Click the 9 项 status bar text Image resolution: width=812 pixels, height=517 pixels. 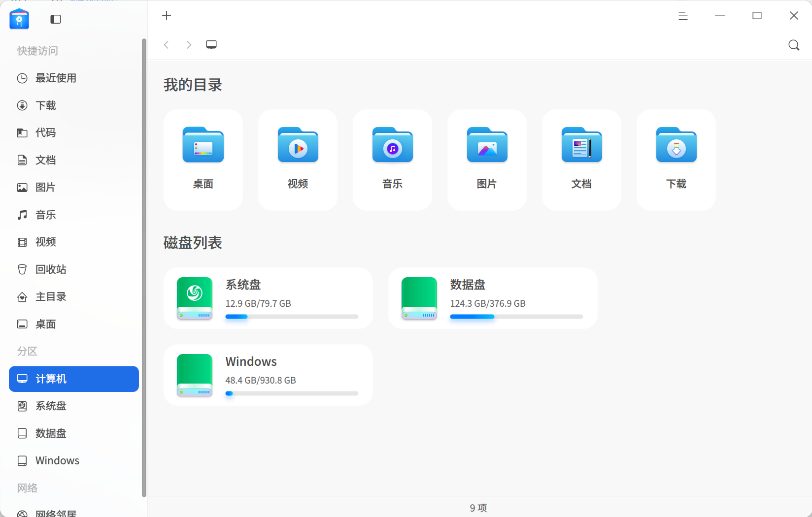point(478,508)
